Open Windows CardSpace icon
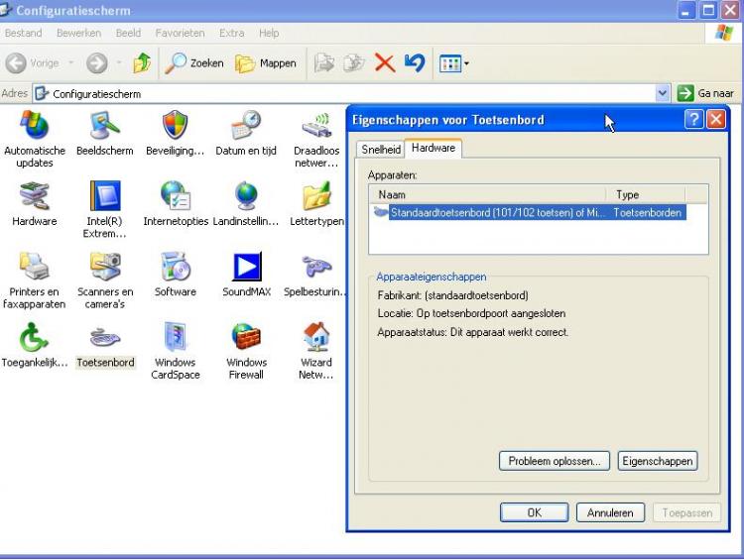The width and height of the screenshot is (744, 560). pyautogui.click(x=175, y=337)
